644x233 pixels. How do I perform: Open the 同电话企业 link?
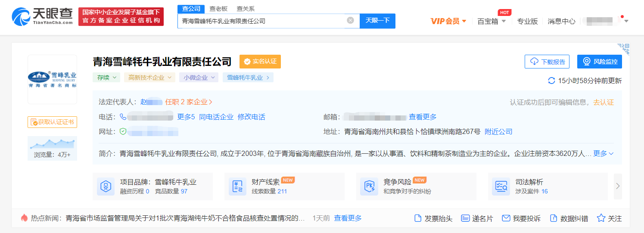(x=216, y=117)
